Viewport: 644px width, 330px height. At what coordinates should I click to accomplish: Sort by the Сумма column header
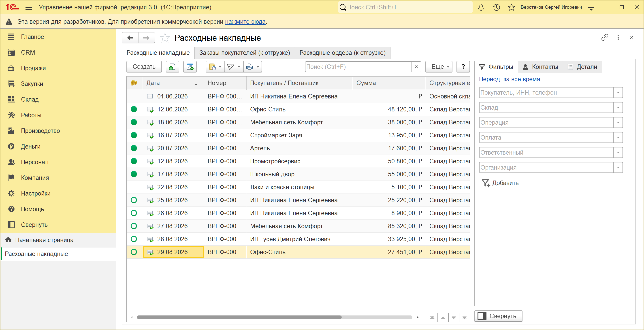389,83
